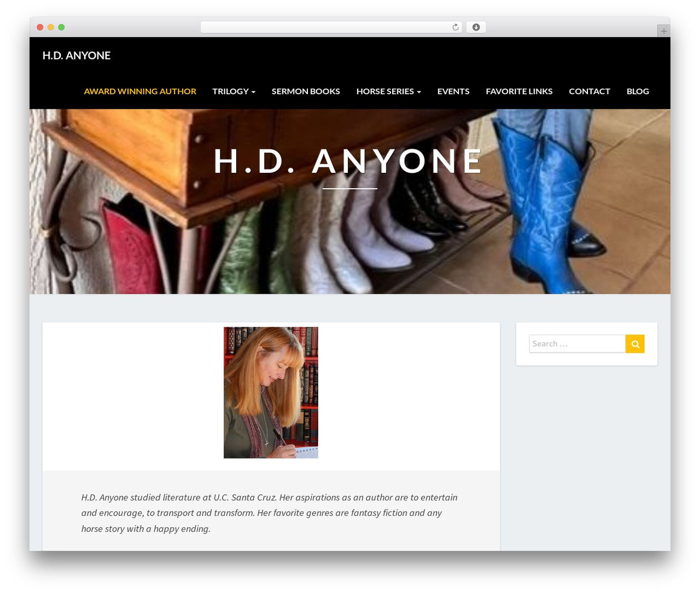Click the browser address bar
Screen dimensions: 700x593
coord(331,27)
